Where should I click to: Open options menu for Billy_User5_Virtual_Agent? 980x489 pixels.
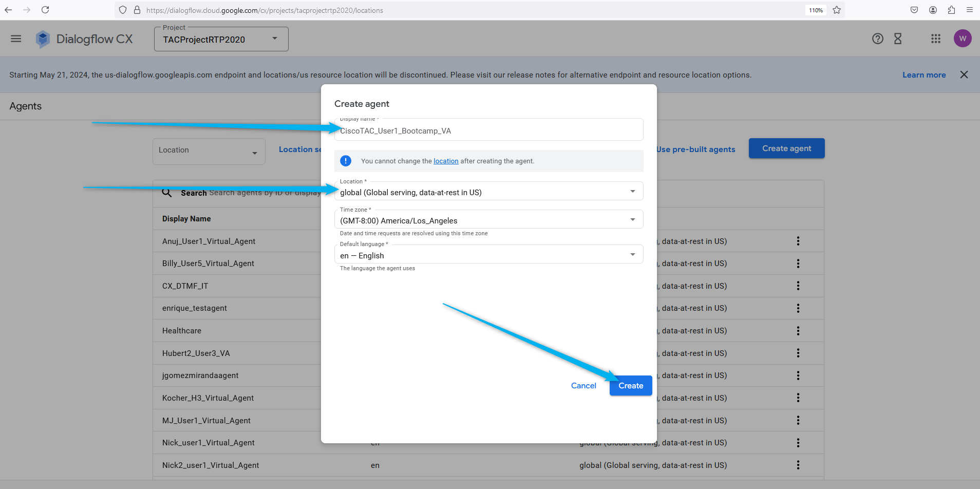(798, 264)
